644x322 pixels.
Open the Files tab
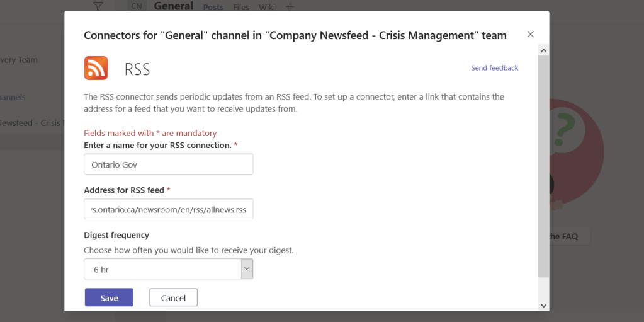pyautogui.click(x=240, y=7)
